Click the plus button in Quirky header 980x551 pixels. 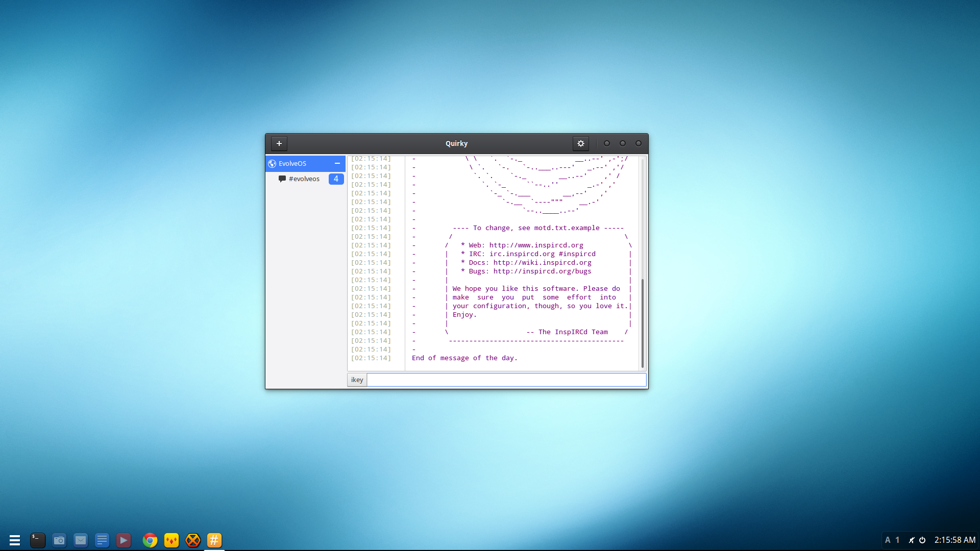click(x=279, y=143)
